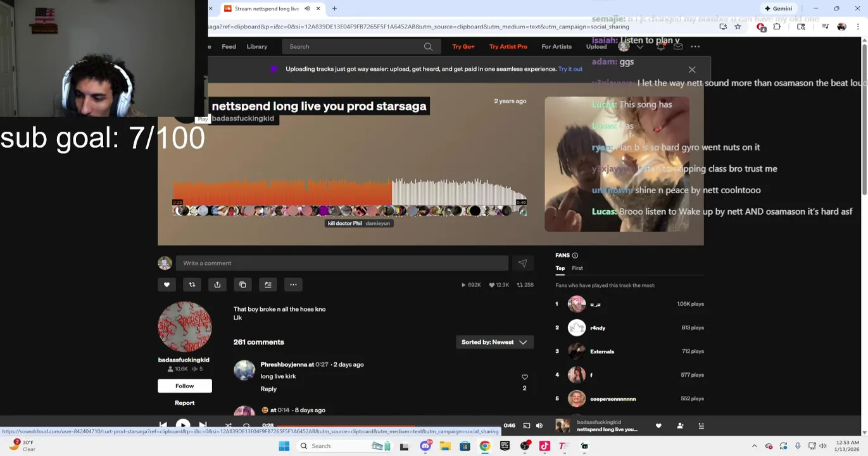Click the Report link under the artist
The width and height of the screenshot is (868, 456).
pos(185,403)
